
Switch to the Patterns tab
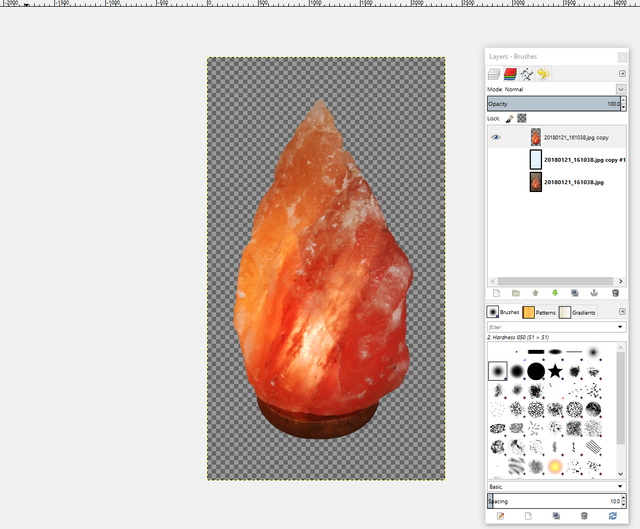[x=539, y=312]
